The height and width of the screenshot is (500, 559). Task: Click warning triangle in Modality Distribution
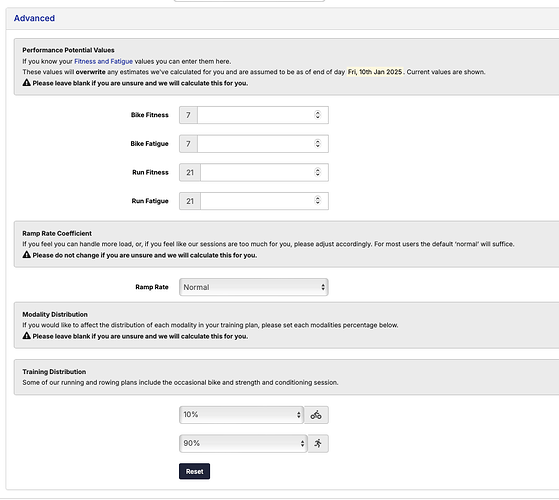pyautogui.click(x=26, y=336)
